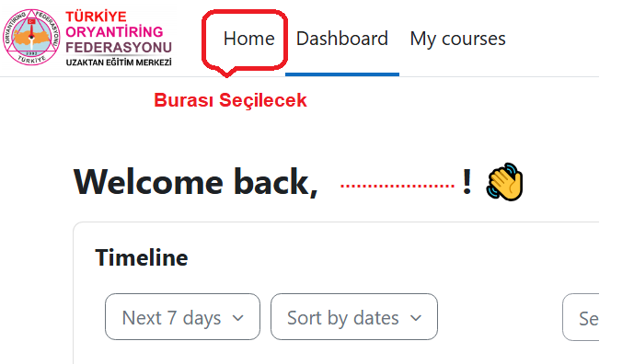Click the red dotted username placeholder line
Viewport: 634px width, 364px height.
pos(398,186)
